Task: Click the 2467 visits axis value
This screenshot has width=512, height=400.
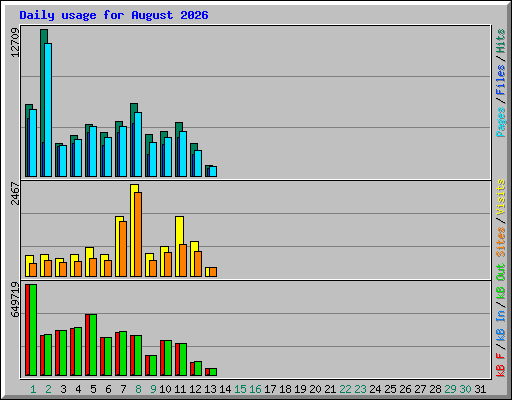Action: tap(15, 193)
